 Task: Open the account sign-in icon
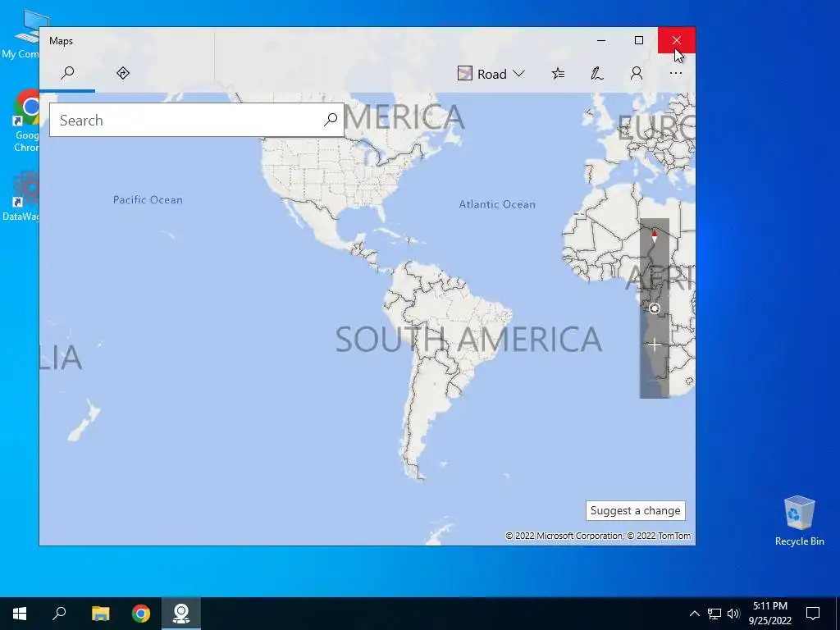636,73
